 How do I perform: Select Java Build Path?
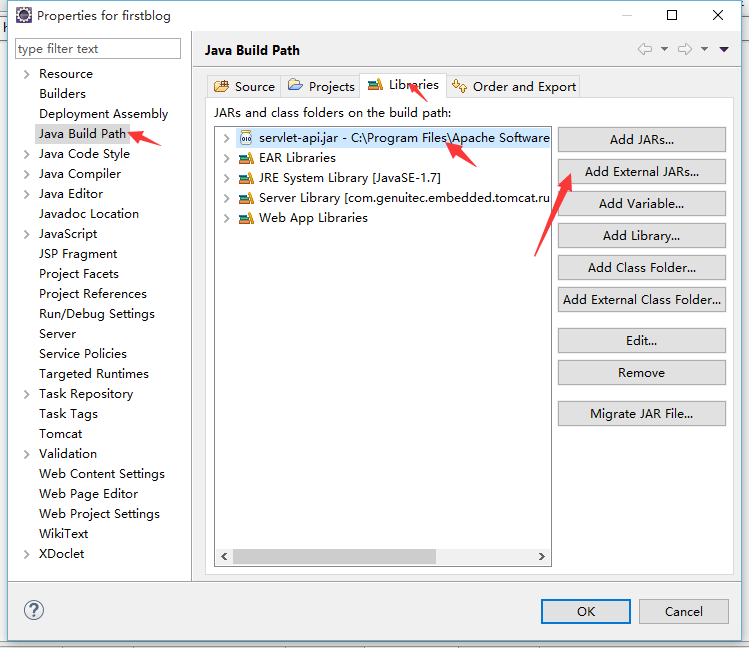[82, 134]
